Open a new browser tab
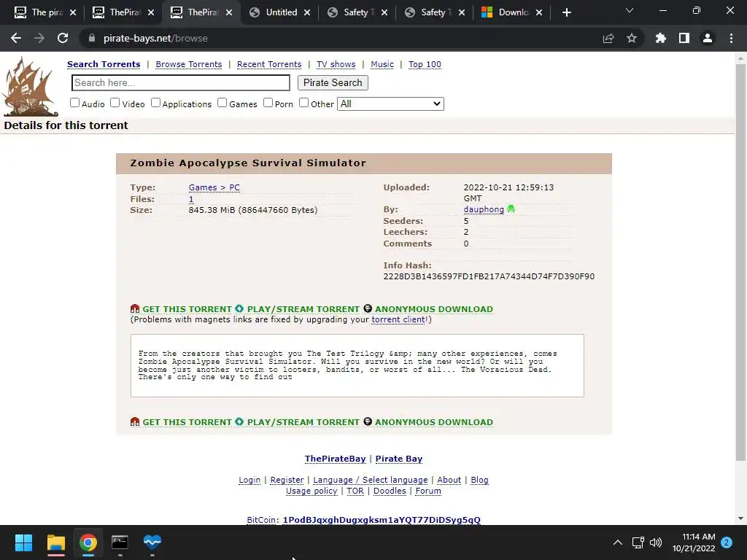Viewport: 747px width, 560px height. (566, 12)
